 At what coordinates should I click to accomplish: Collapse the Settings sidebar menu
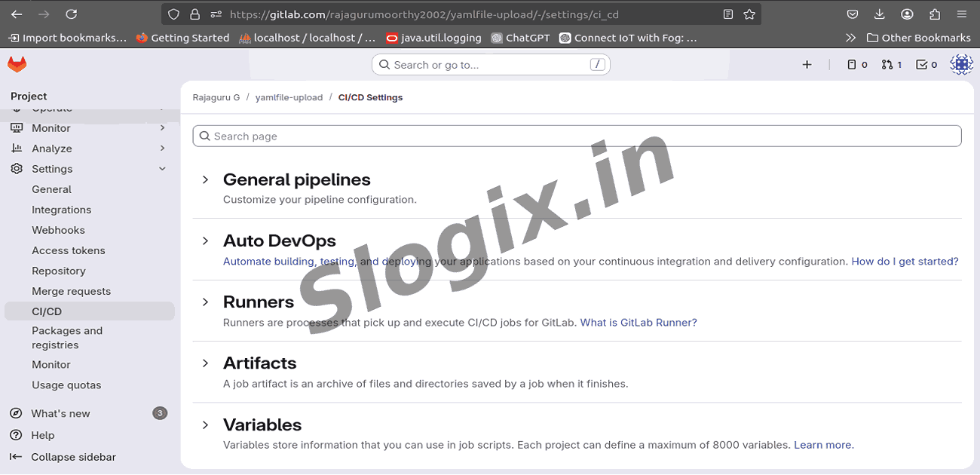[x=162, y=169]
